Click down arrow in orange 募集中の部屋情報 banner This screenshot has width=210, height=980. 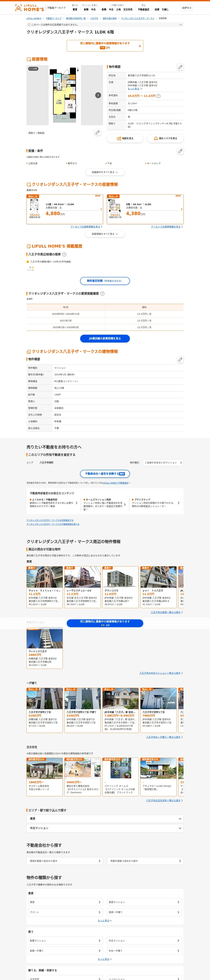tap(140, 46)
